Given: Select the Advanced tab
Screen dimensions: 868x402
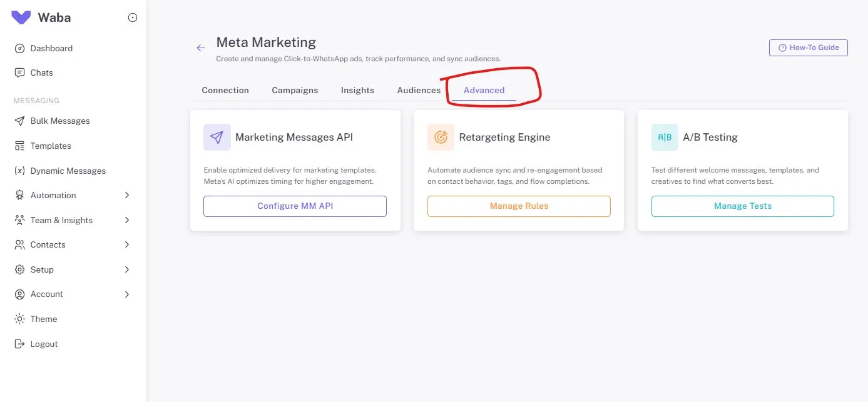Looking at the screenshot, I should [x=484, y=90].
